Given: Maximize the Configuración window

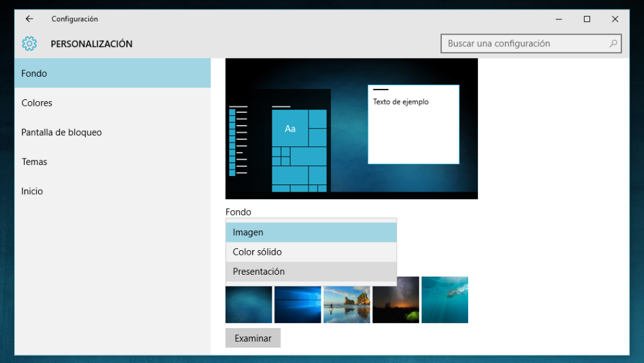Looking at the screenshot, I should pos(587,19).
